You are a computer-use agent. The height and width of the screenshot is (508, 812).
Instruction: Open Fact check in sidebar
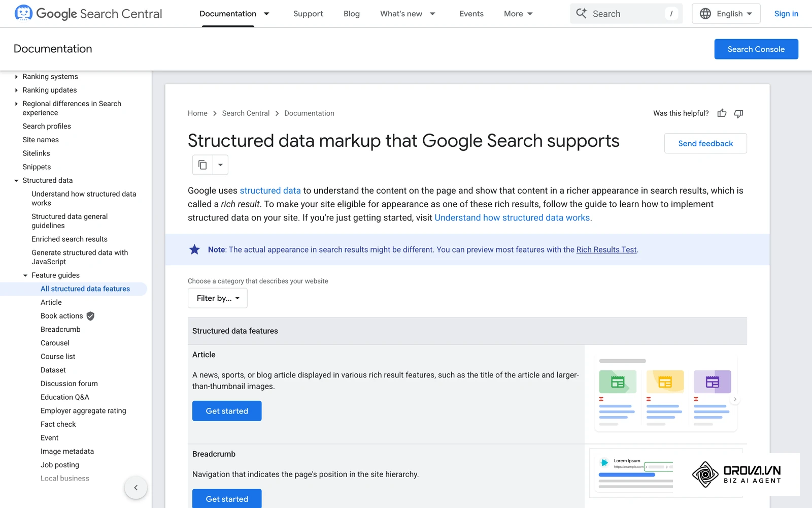(x=58, y=424)
